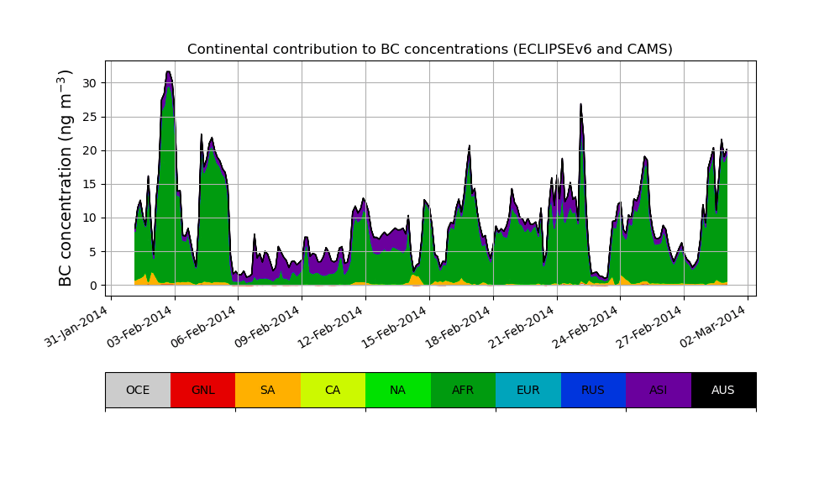The image size is (840, 504).
Task: Click the gray OCE legend swatch
Action: 138,390
